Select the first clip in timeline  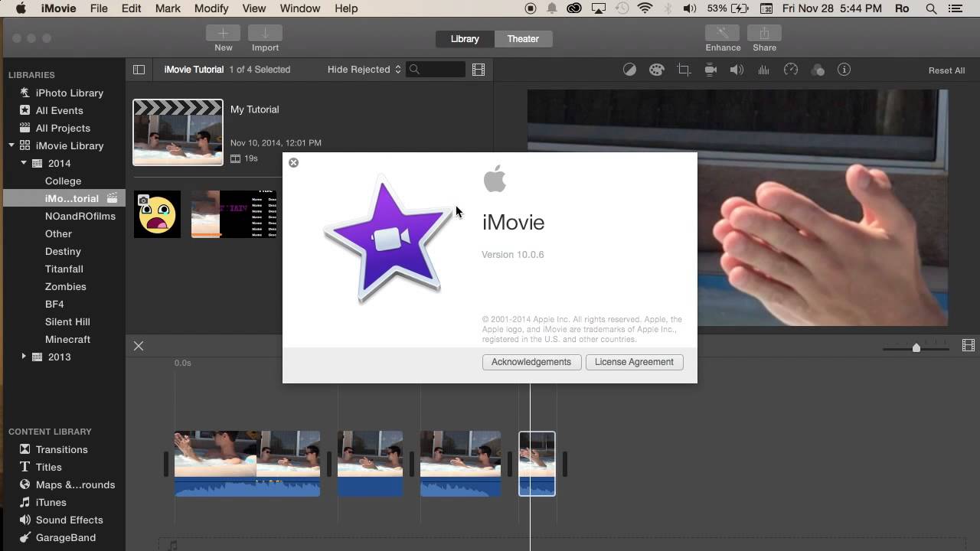pos(247,464)
